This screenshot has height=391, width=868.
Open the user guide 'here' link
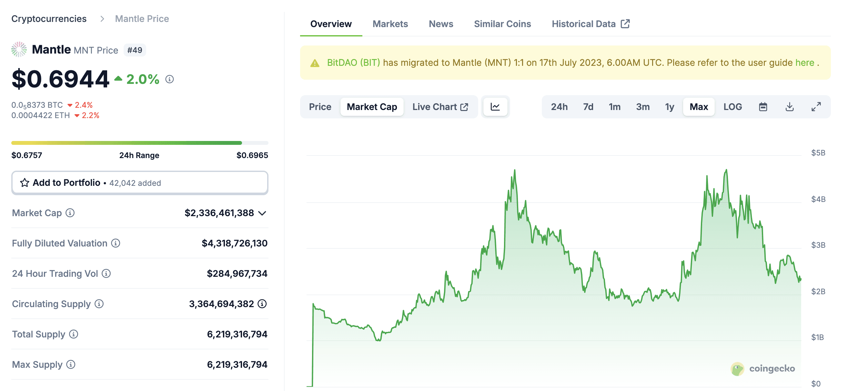coord(805,63)
